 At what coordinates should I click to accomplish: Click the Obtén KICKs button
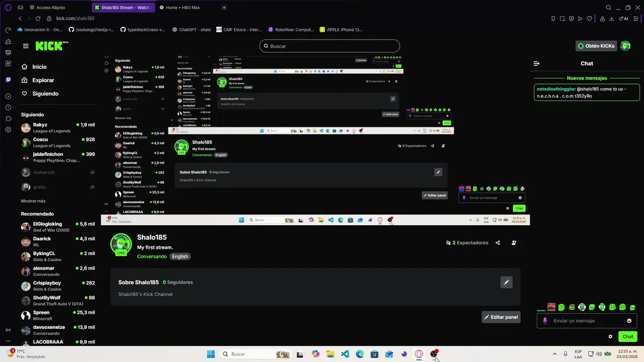click(596, 46)
